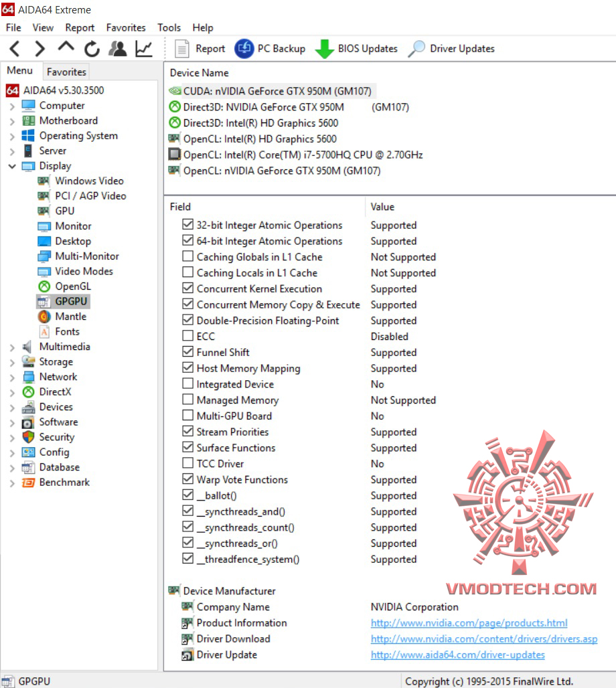The width and height of the screenshot is (616, 688).
Task: Toggle Double-Precision Floating-Point checkbox
Action: (x=188, y=320)
